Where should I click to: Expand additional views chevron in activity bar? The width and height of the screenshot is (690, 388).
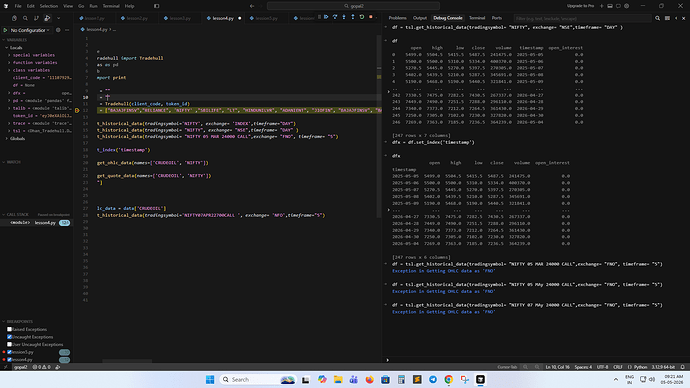click(x=59, y=18)
